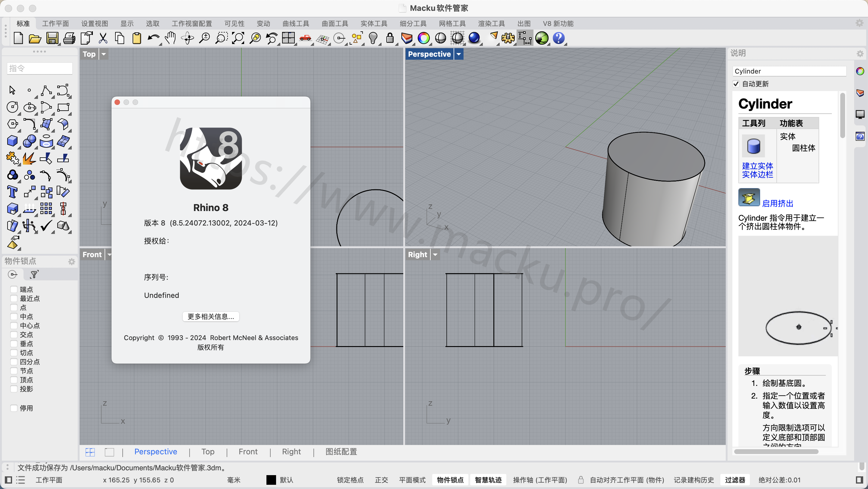Open the 启用挤出 link

[x=778, y=203]
